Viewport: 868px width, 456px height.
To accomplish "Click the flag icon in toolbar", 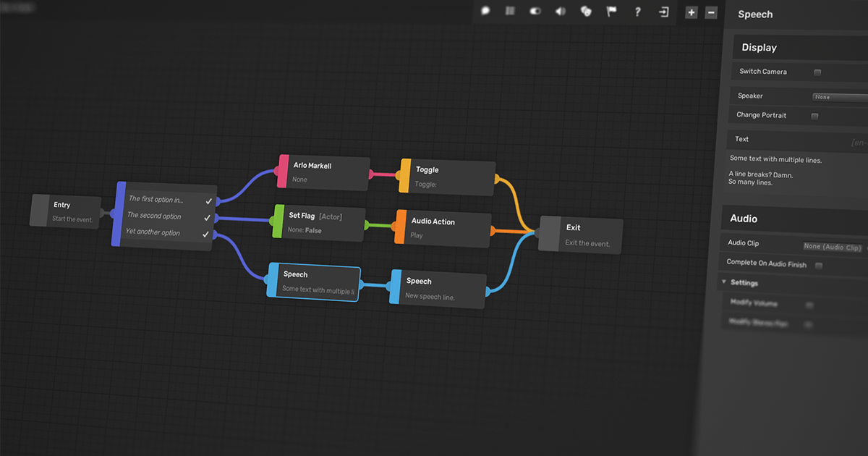I will [611, 12].
